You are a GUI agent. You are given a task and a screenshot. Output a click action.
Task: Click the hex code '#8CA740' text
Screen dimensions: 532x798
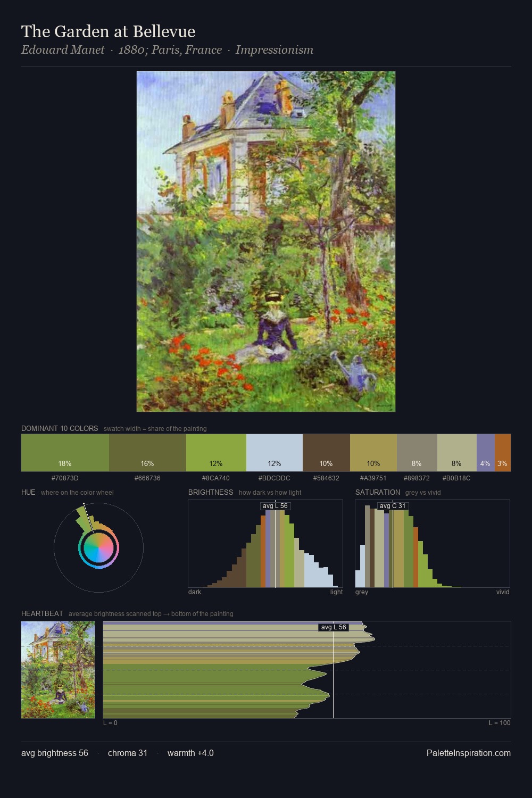click(216, 478)
